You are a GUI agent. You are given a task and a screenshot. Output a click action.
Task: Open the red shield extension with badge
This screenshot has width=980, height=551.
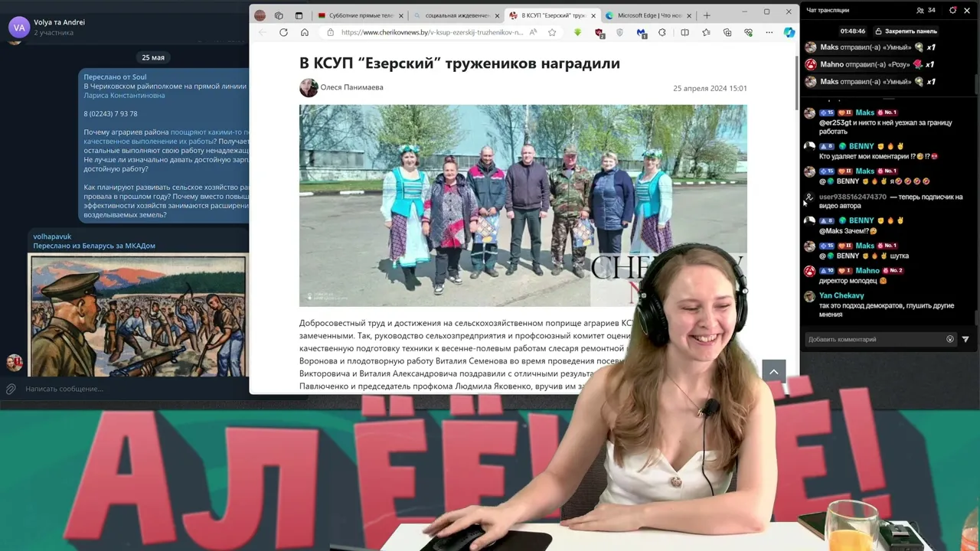pos(599,33)
